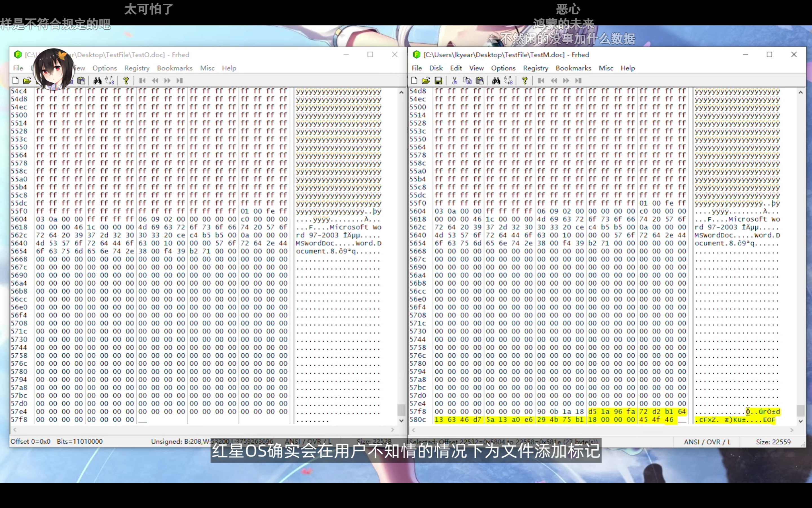Click first bookmark arrow in TestM.doc toolbar
Viewport: 812px width, 508px height.
pos(541,81)
